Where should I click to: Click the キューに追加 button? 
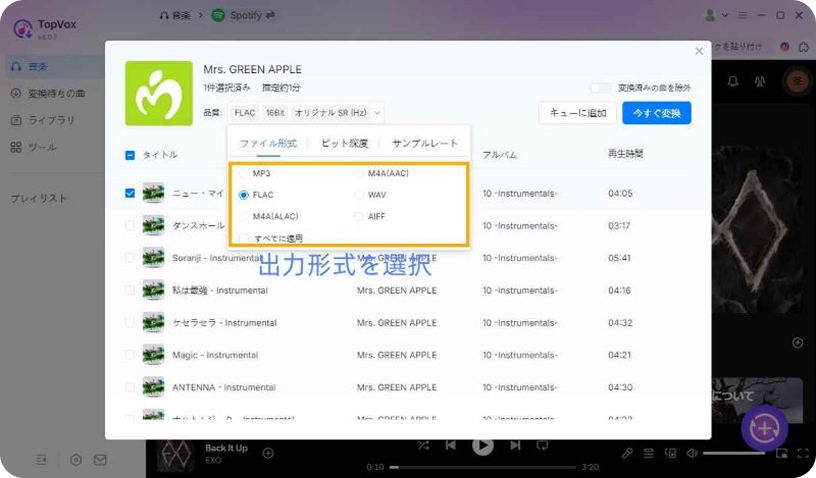pos(578,113)
